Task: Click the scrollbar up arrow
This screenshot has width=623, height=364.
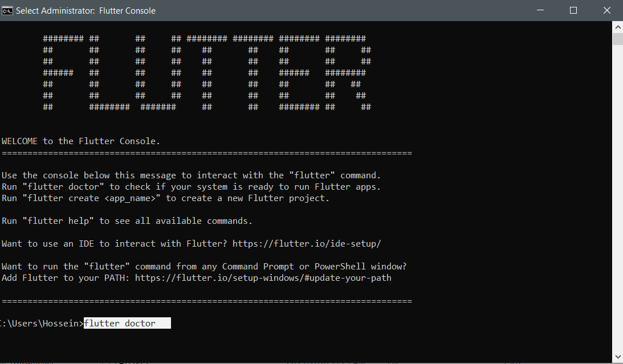Action: click(x=617, y=27)
